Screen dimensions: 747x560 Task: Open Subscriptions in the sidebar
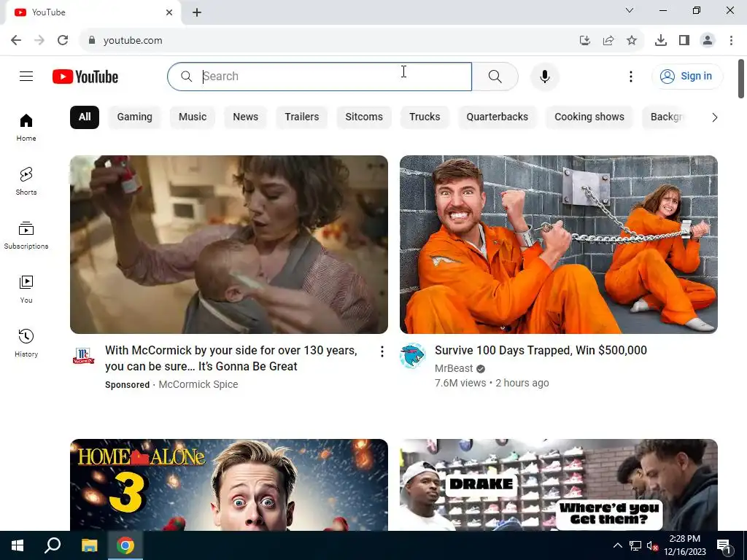pyautogui.click(x=26, y=236)
